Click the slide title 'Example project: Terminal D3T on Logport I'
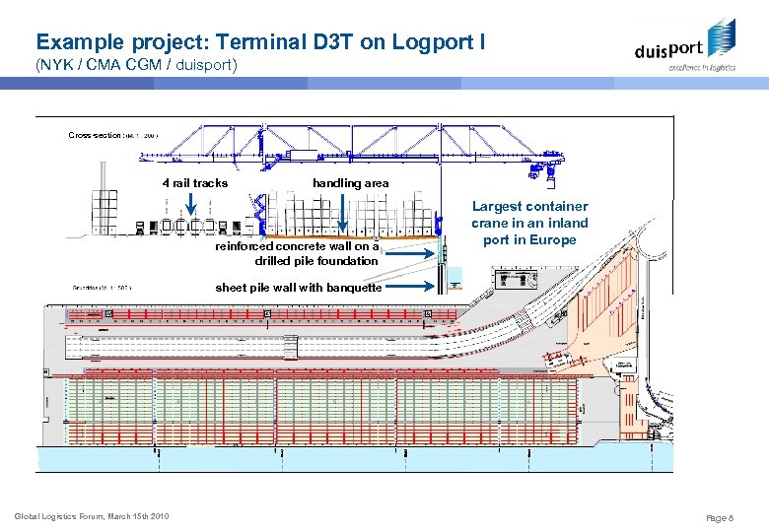 pos(261,41)
